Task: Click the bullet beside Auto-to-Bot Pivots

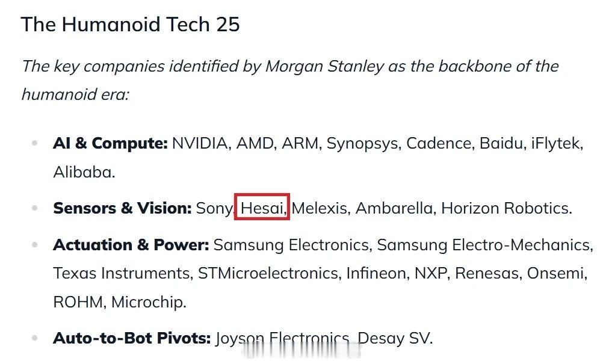Action: tap(35, 338)
